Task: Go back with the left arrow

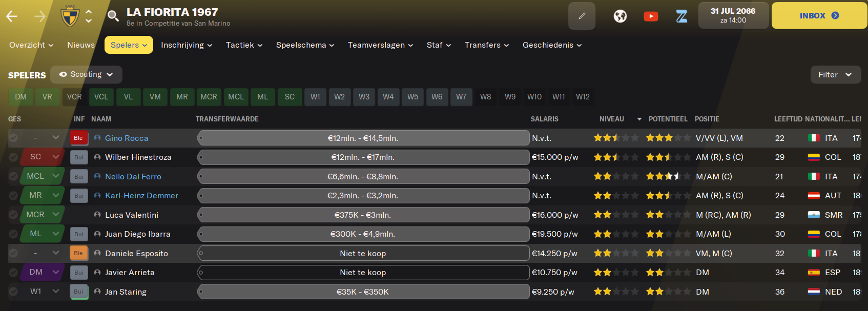Action: pos(12,16)
